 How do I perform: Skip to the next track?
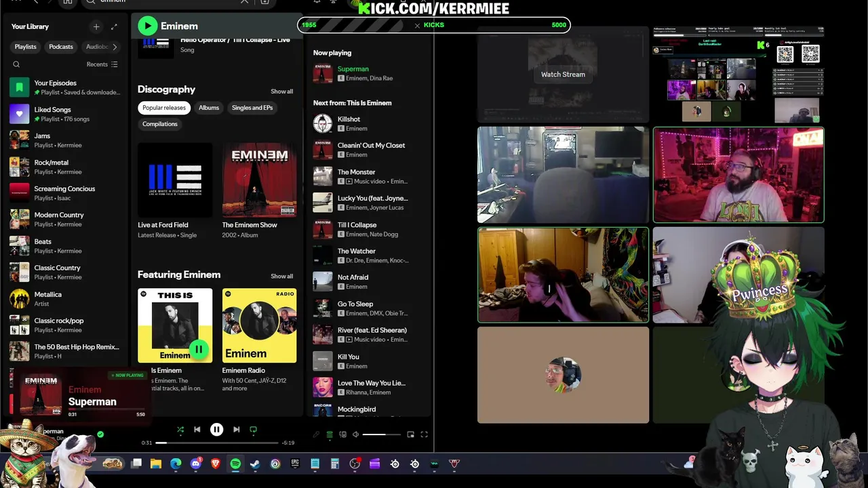pyautogui.click(x=236, y=429)
